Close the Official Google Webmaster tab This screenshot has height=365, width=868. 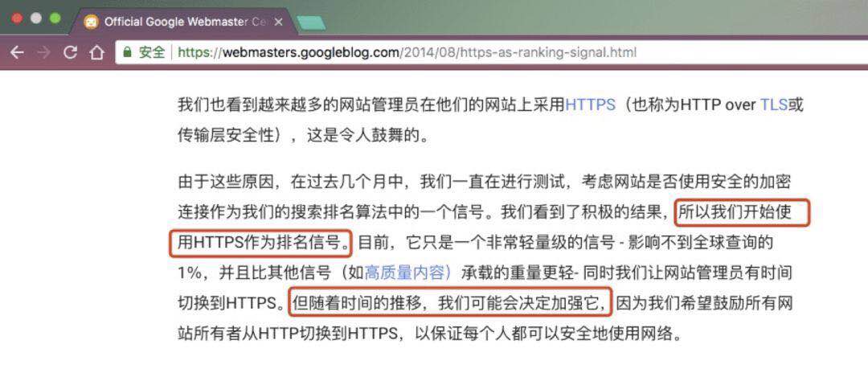point(278,23)
